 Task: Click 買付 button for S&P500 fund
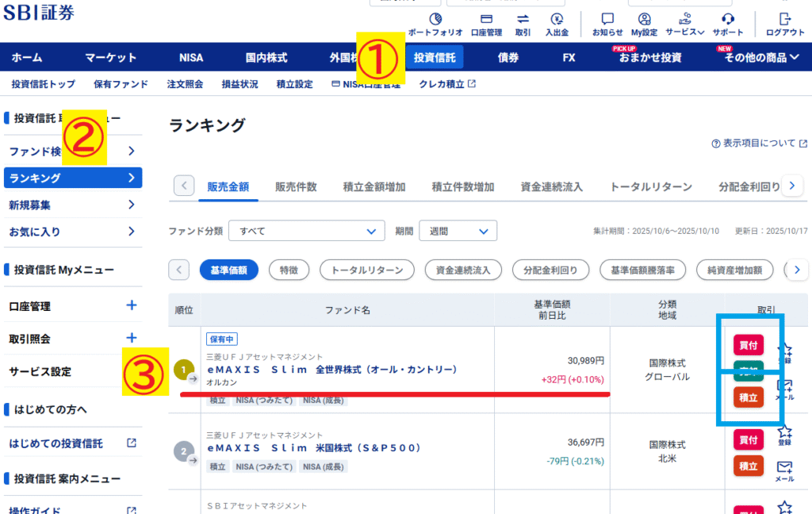(748, 439)
